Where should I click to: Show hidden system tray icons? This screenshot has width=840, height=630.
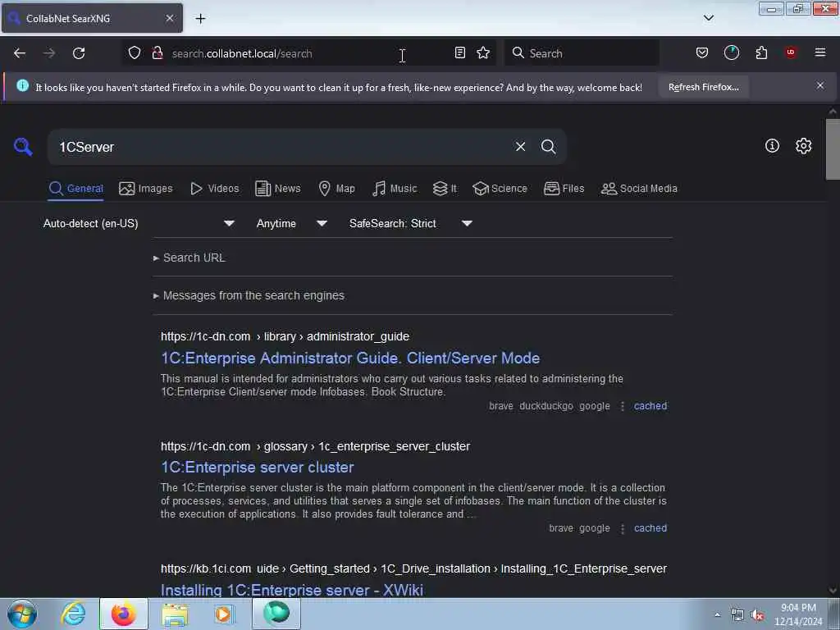tap(717, 615)
